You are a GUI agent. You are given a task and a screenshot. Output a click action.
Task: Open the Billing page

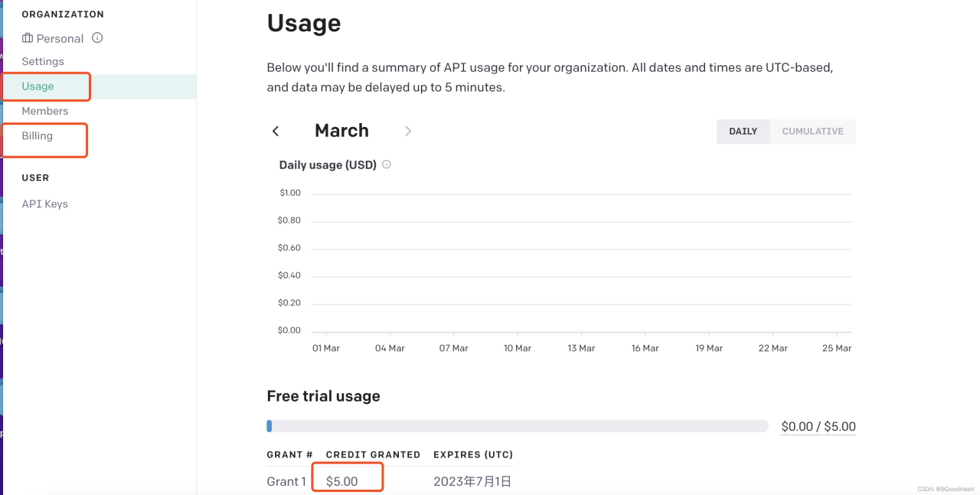tap(38, 136)
